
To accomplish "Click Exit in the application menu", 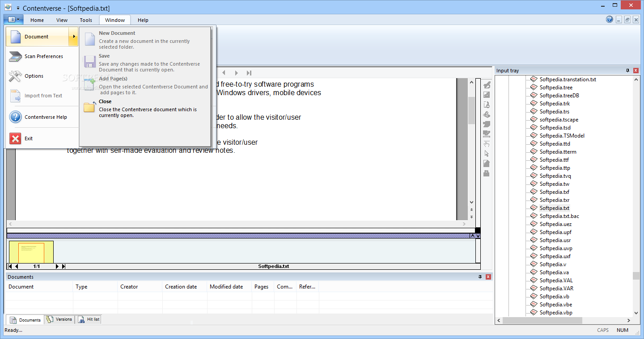I will coord(42,138).
